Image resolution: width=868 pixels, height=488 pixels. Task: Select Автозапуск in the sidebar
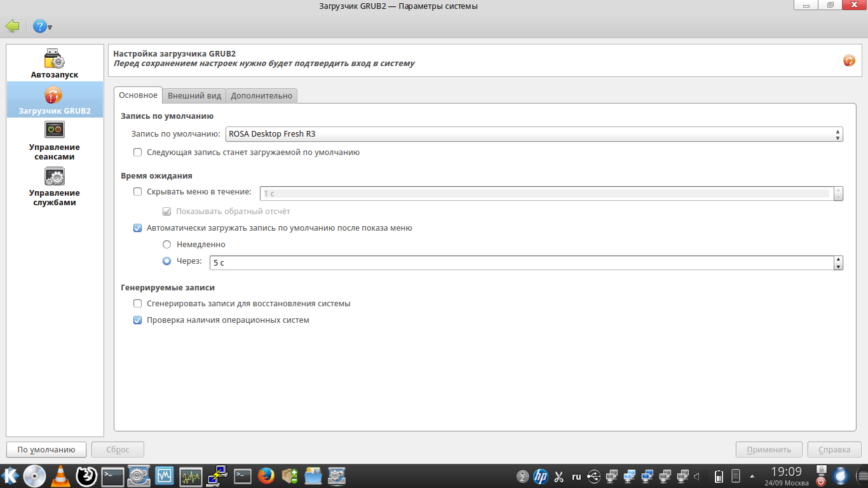click(x=55, y=64)
